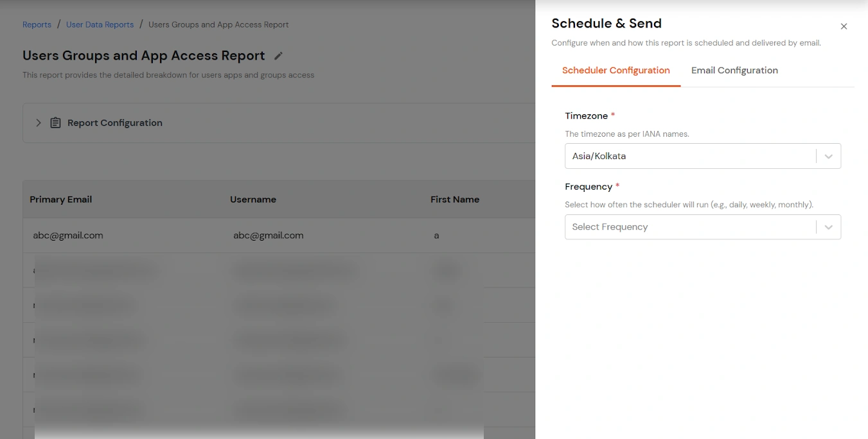The image size is (868, 439).
Task: Open the Timezone dropdown chevron icon
Action: pyautogui.click(x=828, y=156)
